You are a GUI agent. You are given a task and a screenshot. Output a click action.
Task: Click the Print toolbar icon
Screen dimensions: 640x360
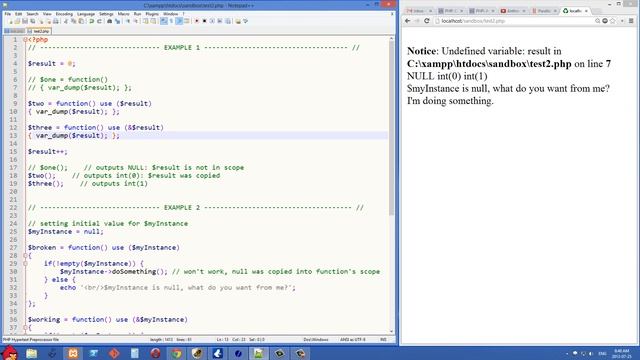(x=56, y=21)
